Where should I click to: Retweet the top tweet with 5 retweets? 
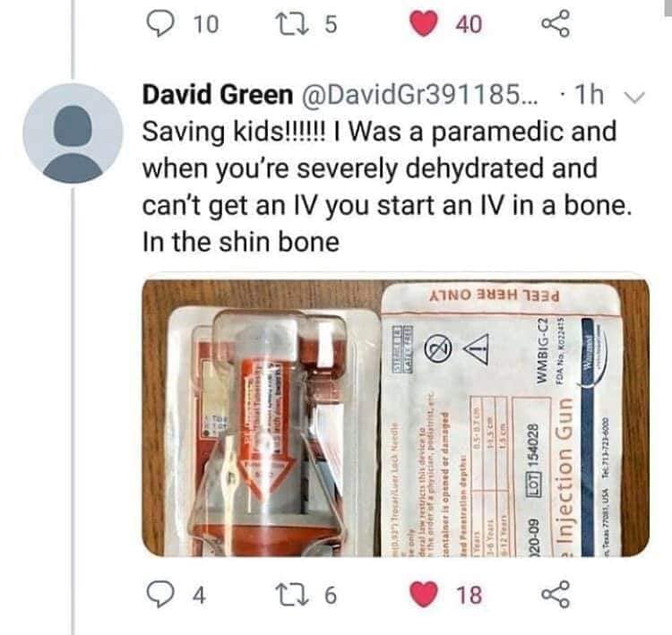[293, 23]
